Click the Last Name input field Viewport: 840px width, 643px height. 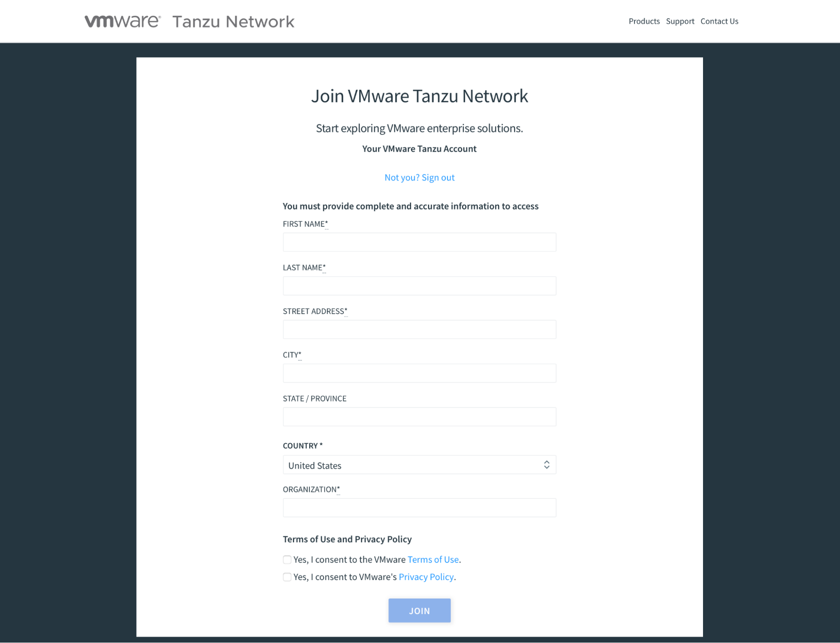click(x=420, y=286)
